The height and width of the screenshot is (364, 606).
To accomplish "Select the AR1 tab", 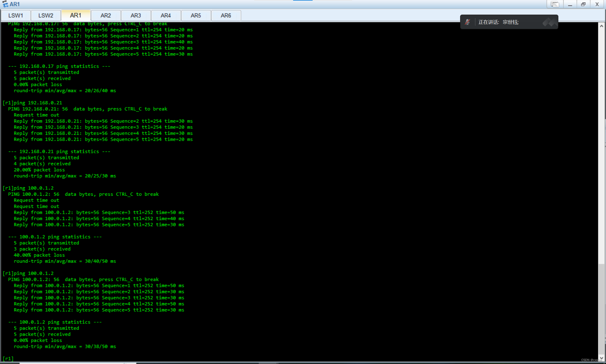I will [76, 15].
